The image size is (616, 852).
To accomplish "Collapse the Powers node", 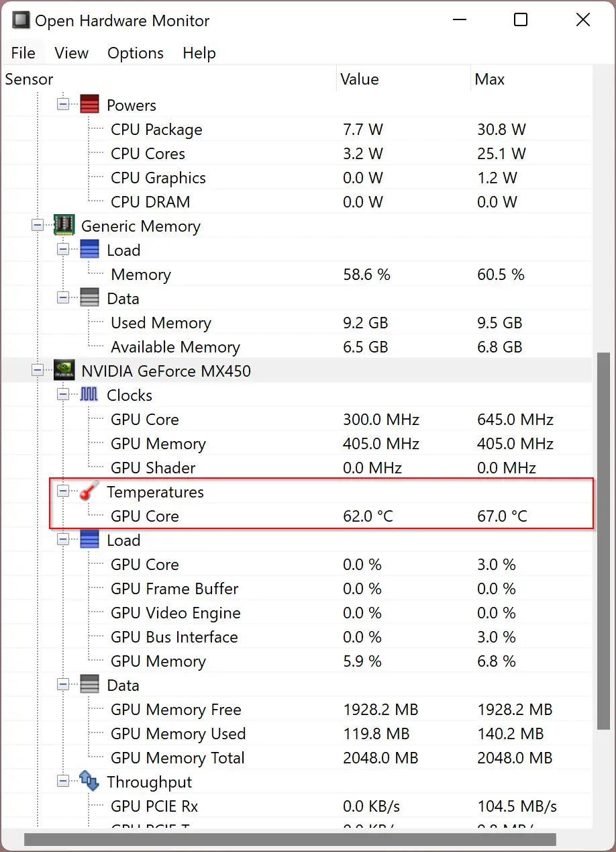I will pyautogui.click(x=63, y=105).
